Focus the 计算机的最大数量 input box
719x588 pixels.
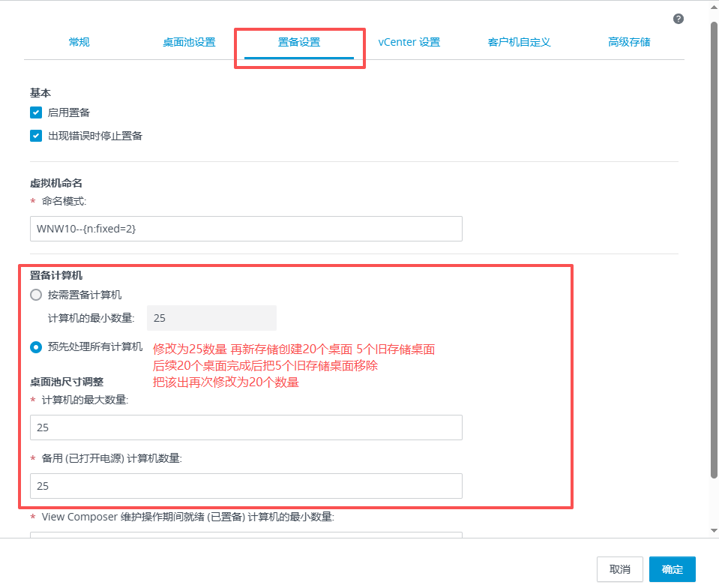246,427
